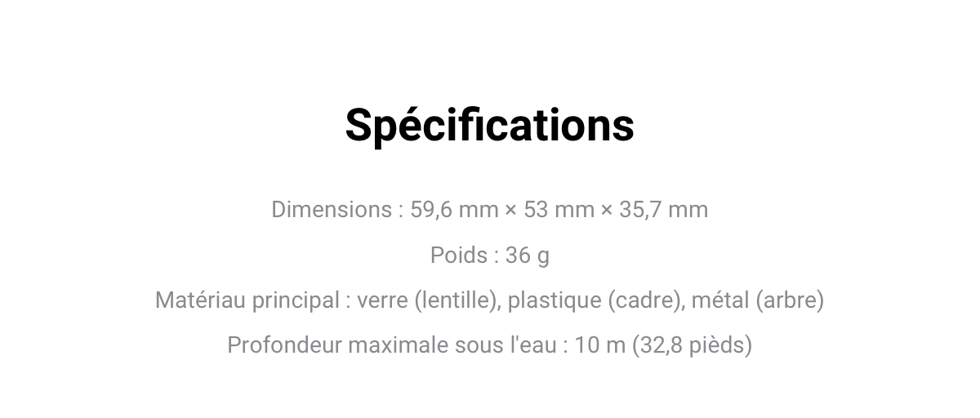Select the 59,6 mm dimension value
Viewport: 980px width, 418px height.
coord(454,210)
